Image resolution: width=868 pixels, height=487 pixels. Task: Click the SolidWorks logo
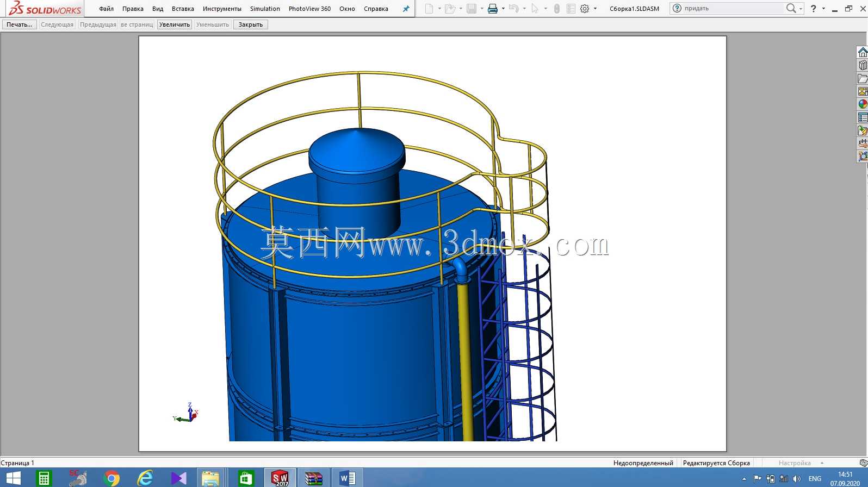(45, 9)
